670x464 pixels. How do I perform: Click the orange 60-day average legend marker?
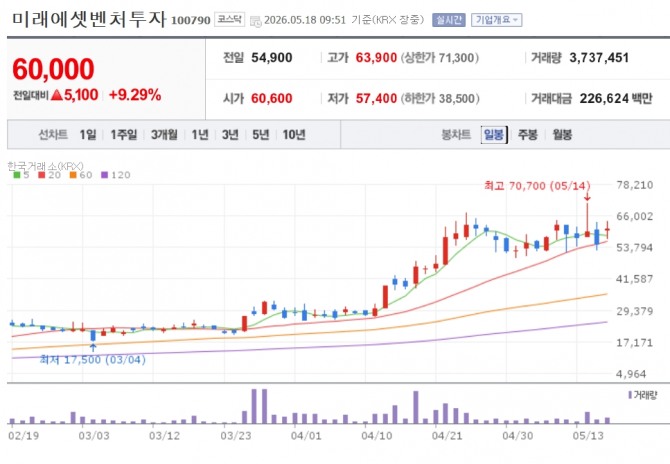[73, 175]
